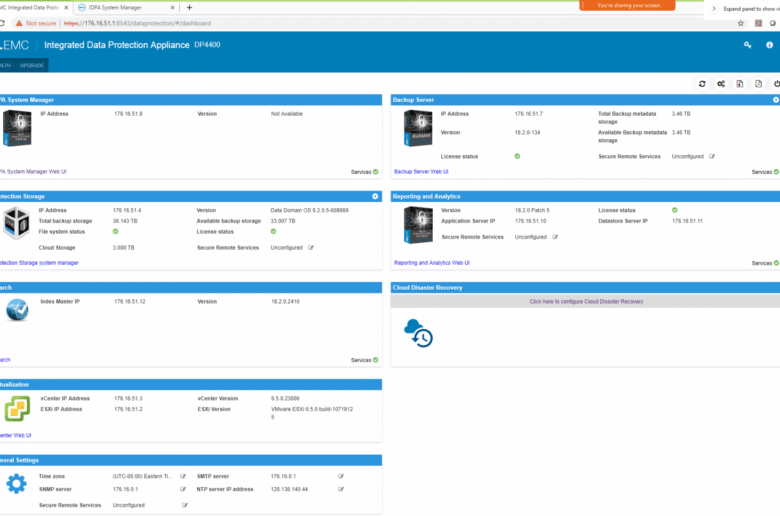Image resolution: width=780 pixels, height=516 pixels.
Task: Click the first document icon beside the cogs
Action: pyautogui.click(x=740, y=84)
